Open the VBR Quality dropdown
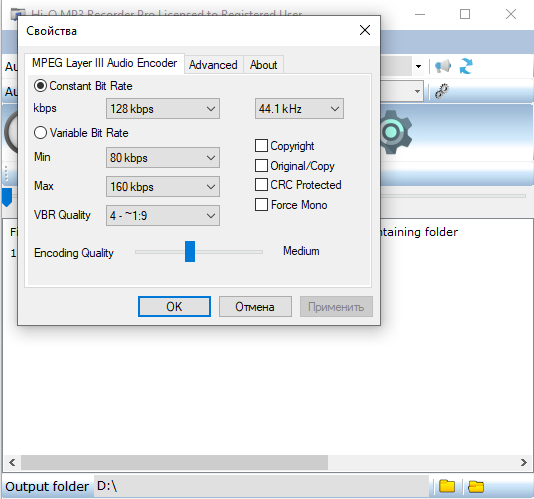Screen dimensions: 534x499 coord(163,215)
